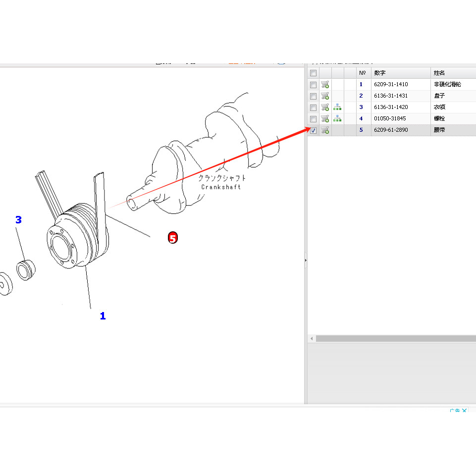Click cart icon in row 4
Screen dimensions: 476x476
click(x=325, y=119)
